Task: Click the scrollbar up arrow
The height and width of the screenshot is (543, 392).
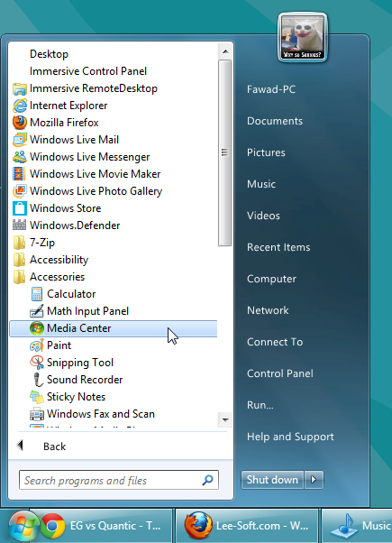Action: [x=225, y=51]
